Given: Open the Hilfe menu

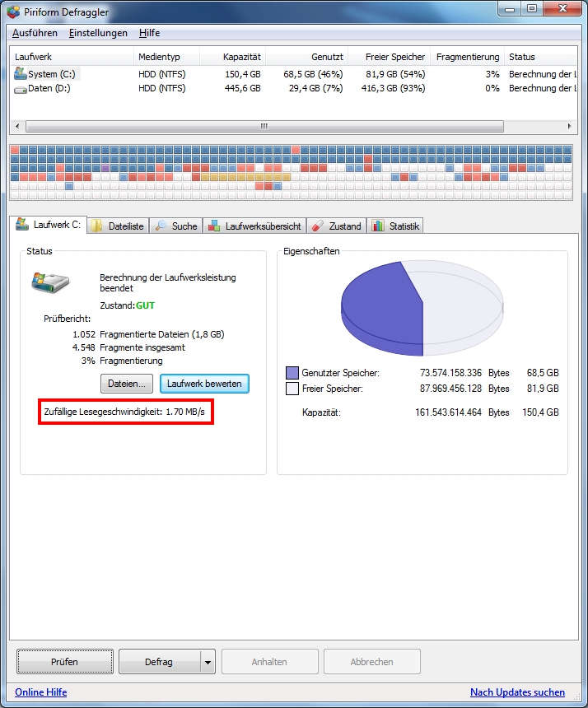Looking at the screenshot, I should coord(150,33).
